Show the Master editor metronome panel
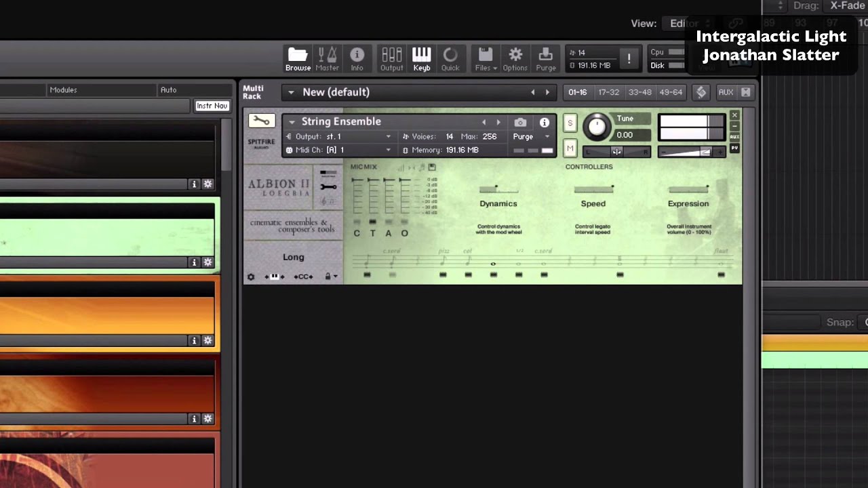The height and width of the screenshot is (488, 868). 327,59
